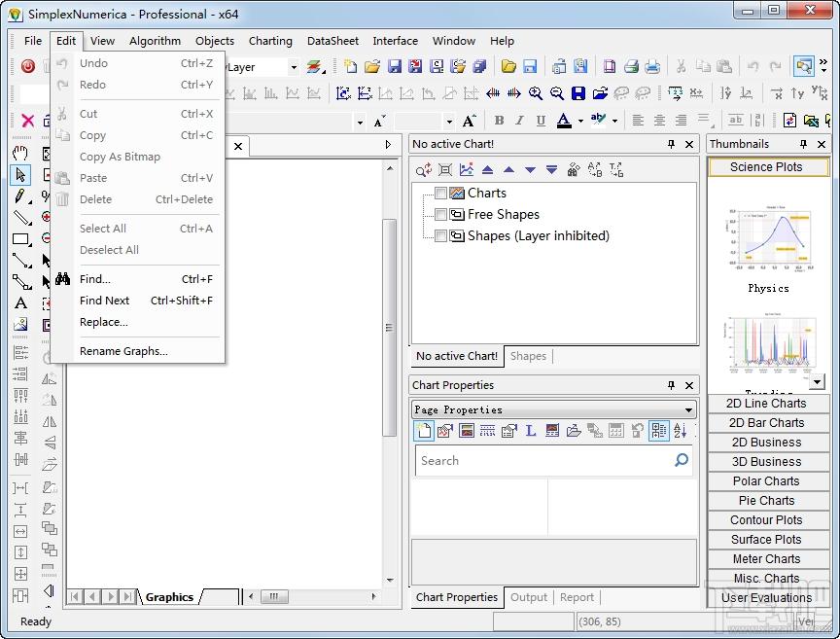Screen dimensions: 840x639
Task: Click the canvas vertical scrollbar thumb
Action: pos(390,327)
